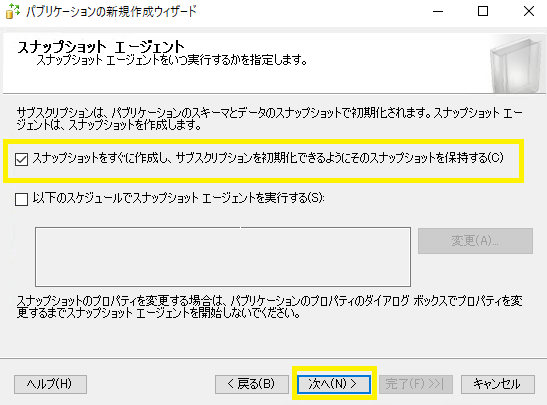The image size is (547, 405).
Task: Uncheck the create snapshot immediately checkbox (C)
Action: (x=21, y=159)
